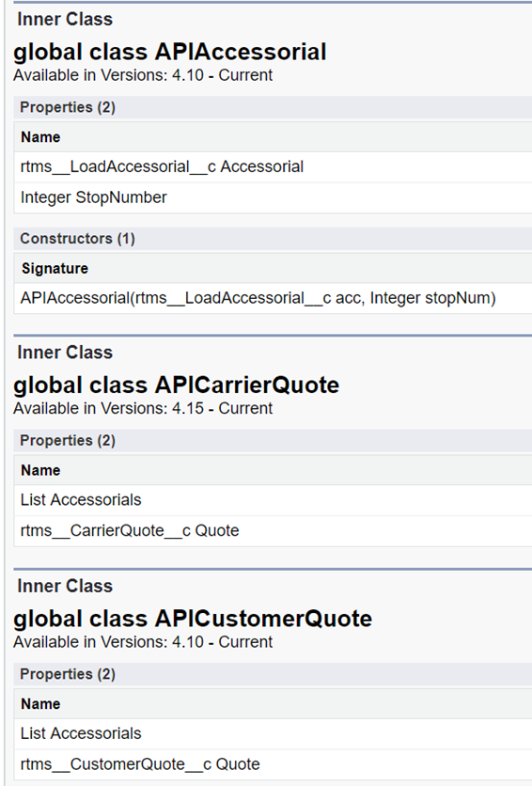
Task: Click the Signature column header
Action: pyautogui.click(x=55, y=268)
